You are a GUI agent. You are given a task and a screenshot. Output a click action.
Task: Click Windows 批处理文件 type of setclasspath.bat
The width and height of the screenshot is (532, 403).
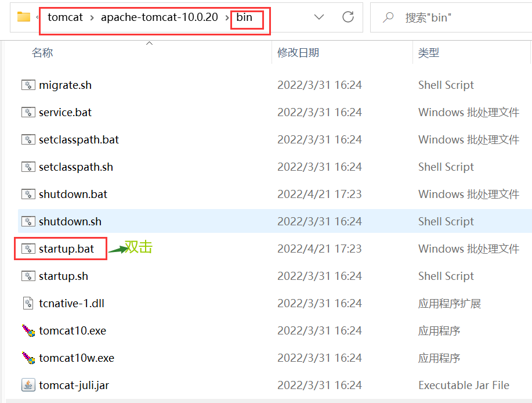pos(469,139)
